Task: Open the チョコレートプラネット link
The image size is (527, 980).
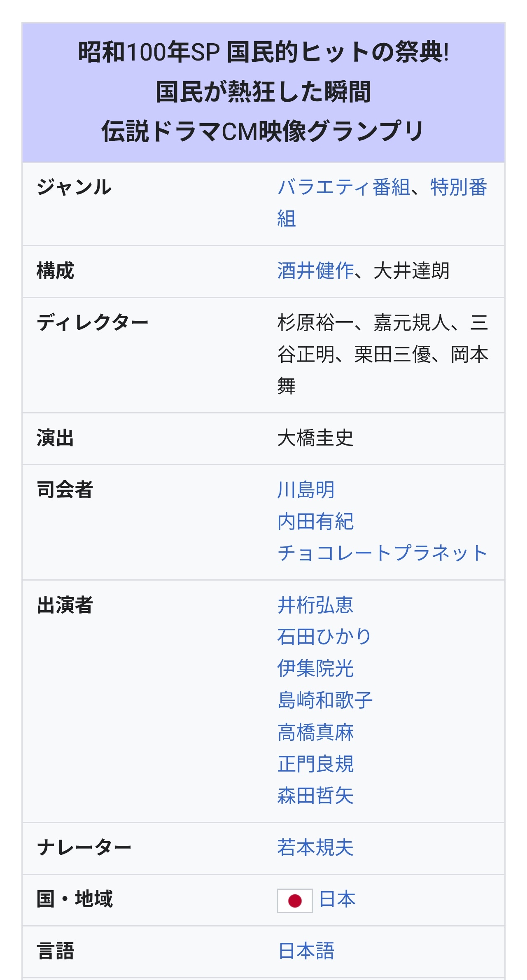Action: pos(382,553)
